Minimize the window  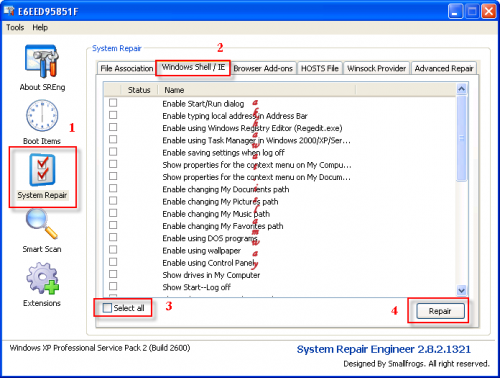(455, 11)
